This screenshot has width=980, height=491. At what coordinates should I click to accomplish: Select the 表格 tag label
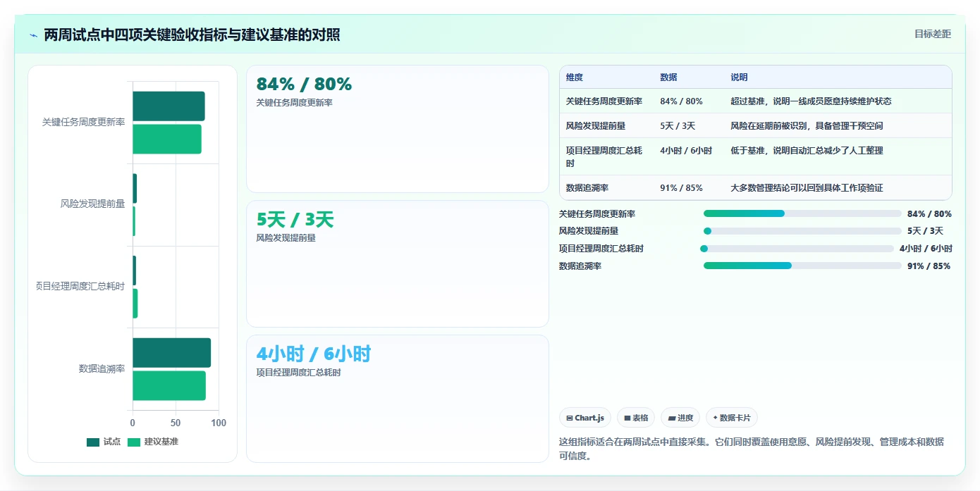point(640,418)
